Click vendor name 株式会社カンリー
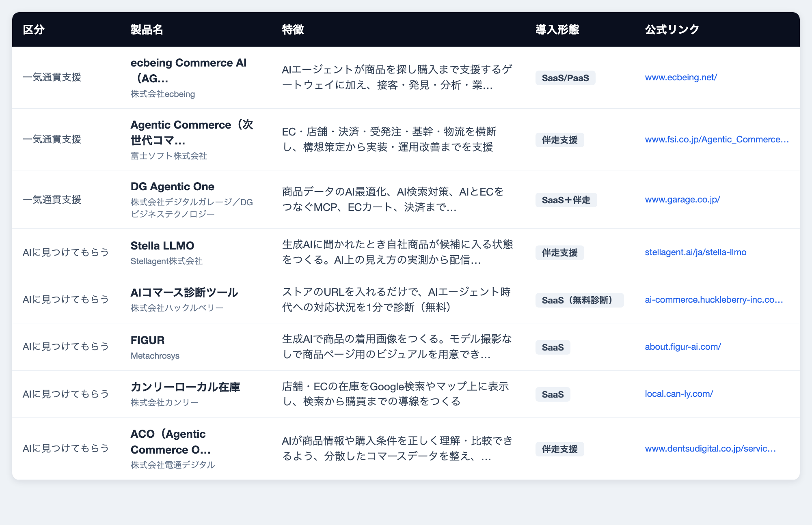The height and width of the screenshot is (525, 812). [x=164, y=403]
